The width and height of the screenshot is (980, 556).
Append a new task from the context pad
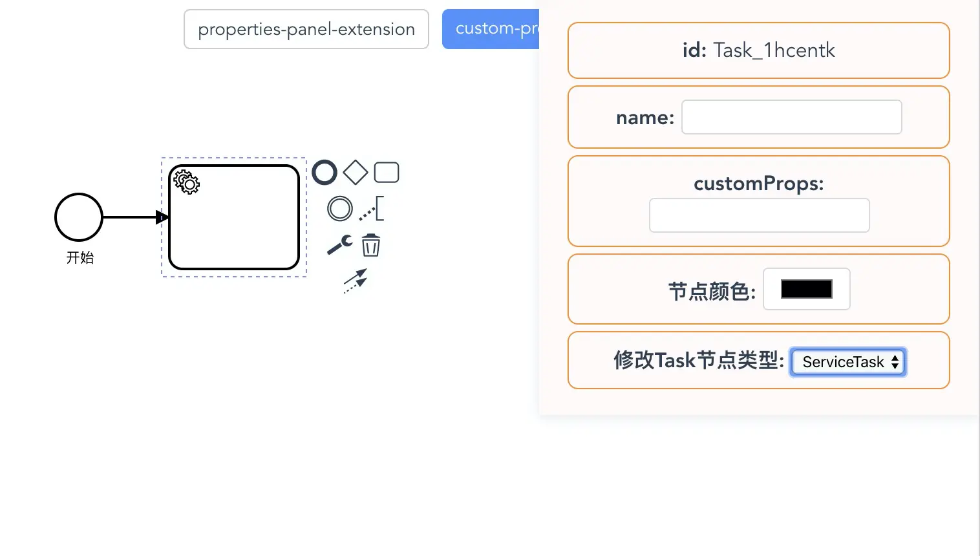pyautogui.click(x=387, y=173)
